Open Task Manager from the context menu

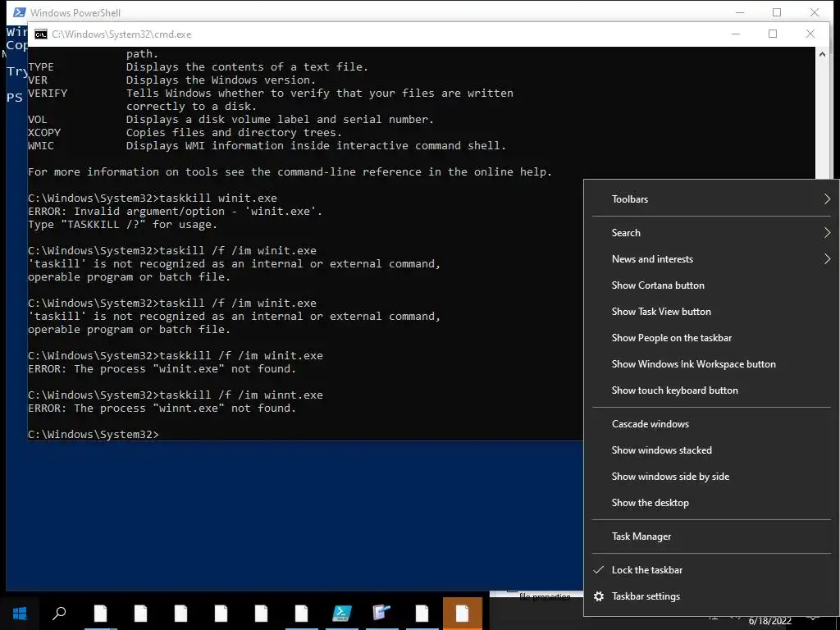click(711, 536)
